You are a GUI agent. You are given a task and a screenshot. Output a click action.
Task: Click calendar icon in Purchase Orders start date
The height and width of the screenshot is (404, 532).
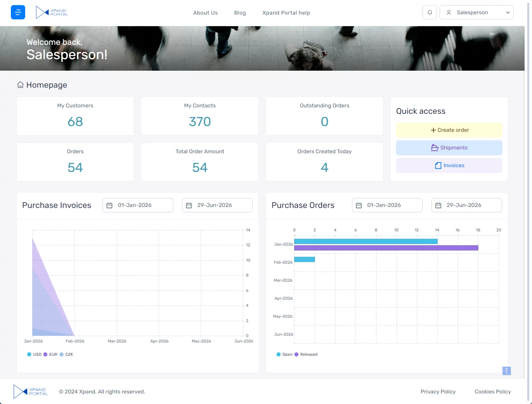tap(359, 205)
